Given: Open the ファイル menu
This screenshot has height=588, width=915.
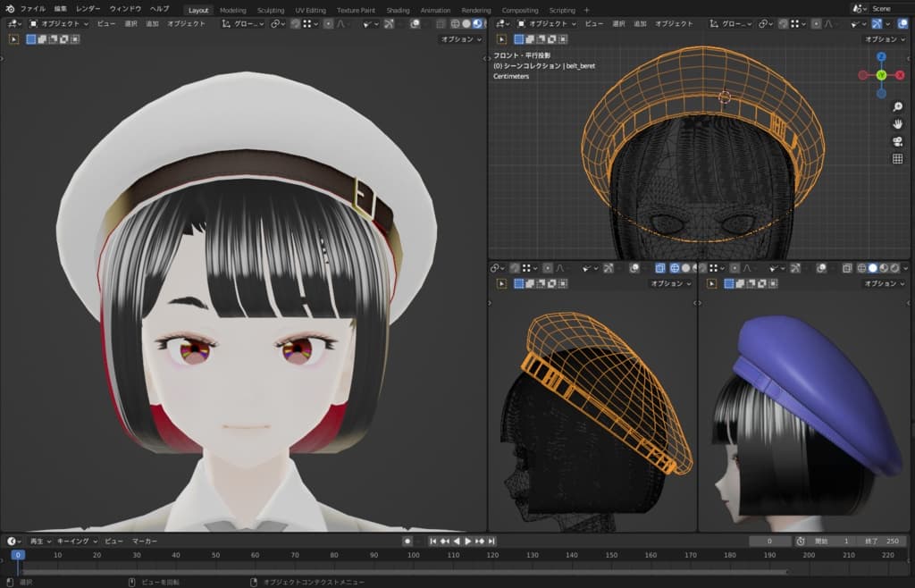Looking at the screenshot, I should [32, 9].
